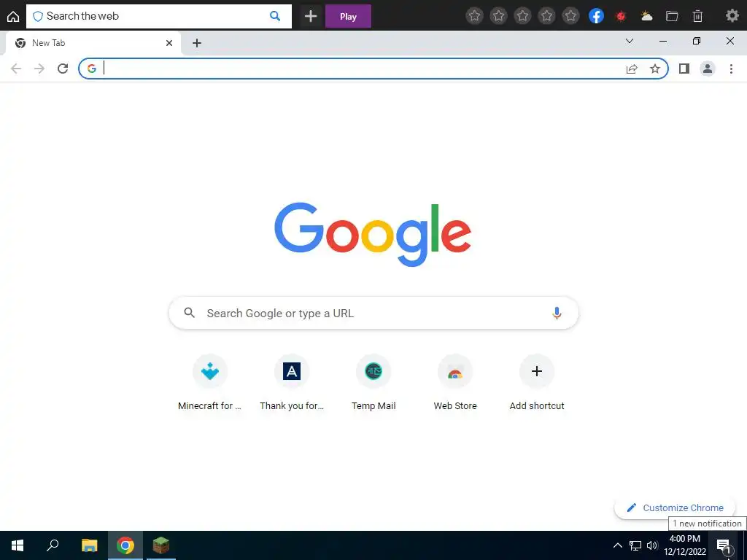
Task: Click the purple Play button
Action: point(348,16)
